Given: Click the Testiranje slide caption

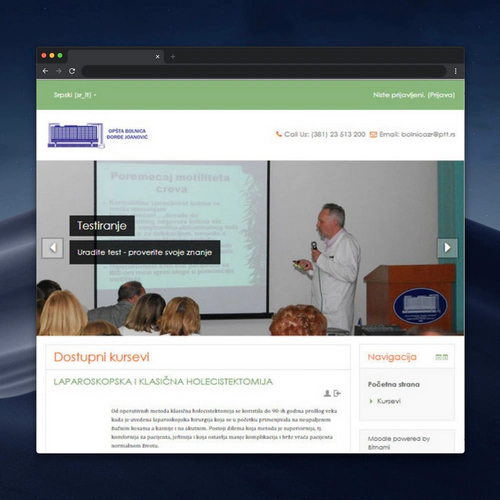Looking at the screenshot, I should (x=102, y=226).
